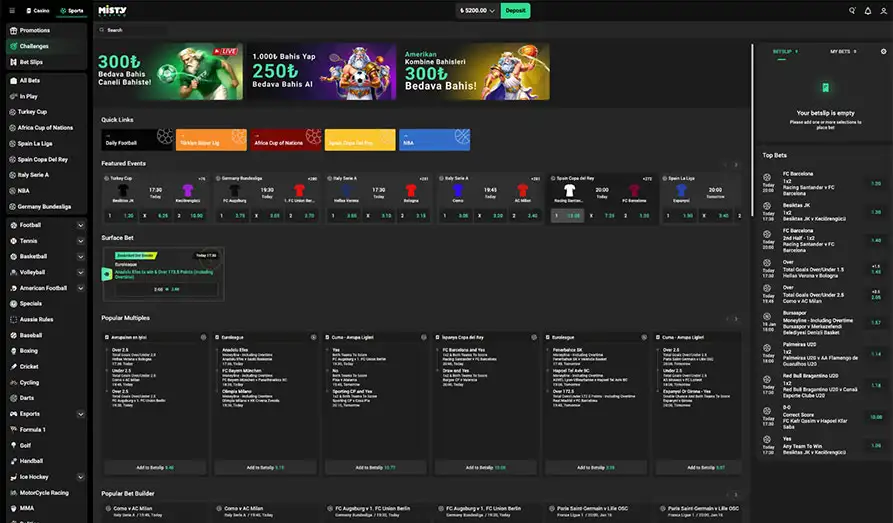Expand the Ice Hockey category chevron

(80, 477)
